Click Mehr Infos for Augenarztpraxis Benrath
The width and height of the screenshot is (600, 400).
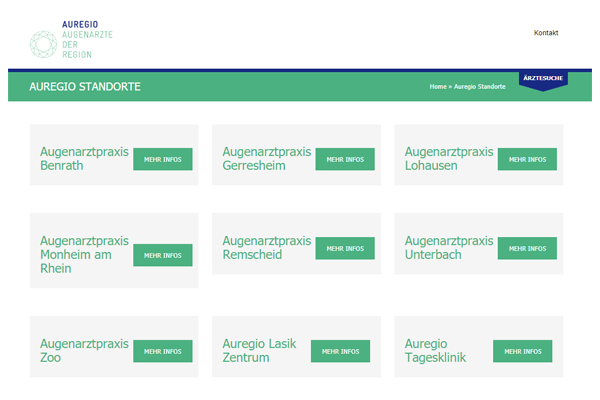[x=163, y=159]
